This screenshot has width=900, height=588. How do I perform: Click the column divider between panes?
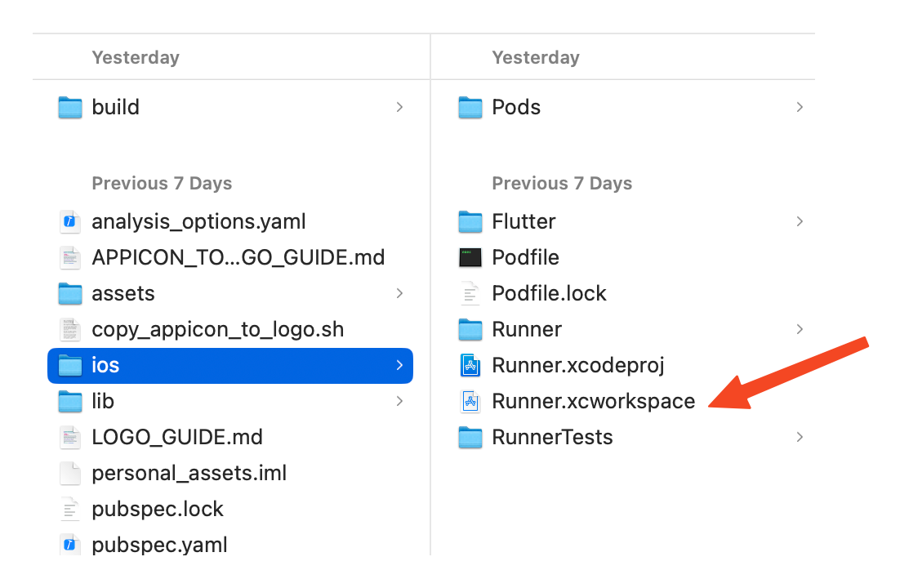430,327
